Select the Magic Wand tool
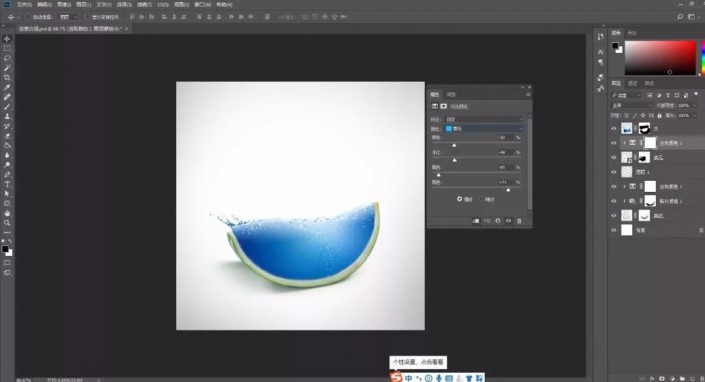705x382 pixels. pyautogui.click(x=7, y=68)
